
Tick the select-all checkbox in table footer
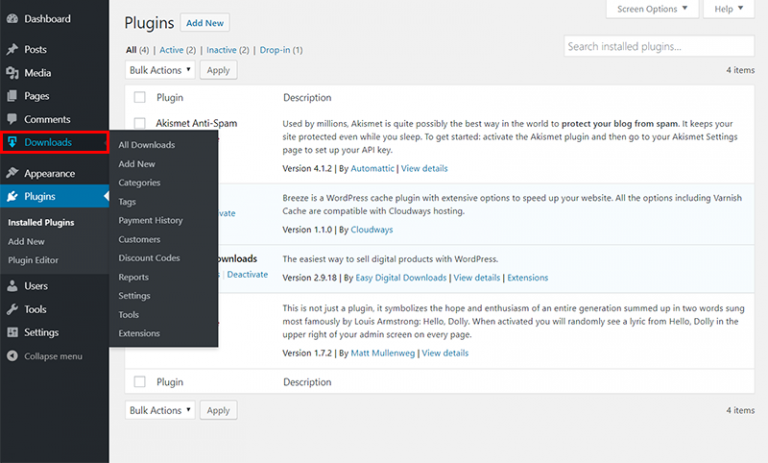click(140, 381)
